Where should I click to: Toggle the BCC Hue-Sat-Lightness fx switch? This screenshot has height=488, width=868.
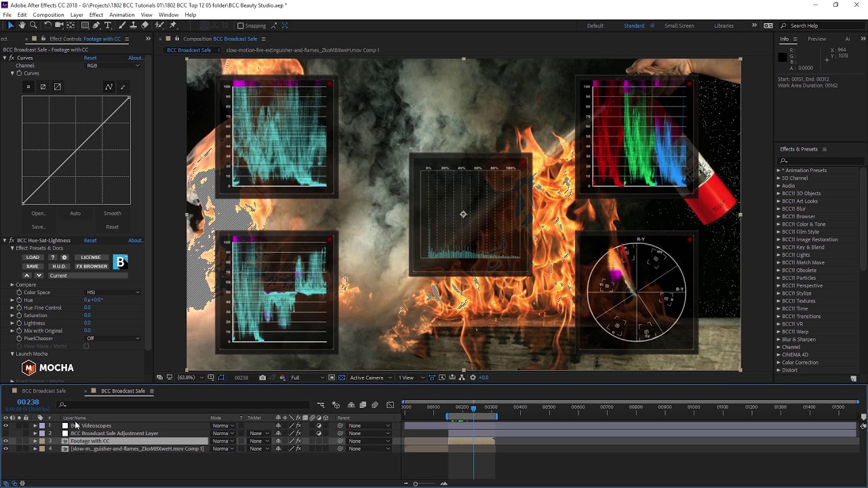12,241
